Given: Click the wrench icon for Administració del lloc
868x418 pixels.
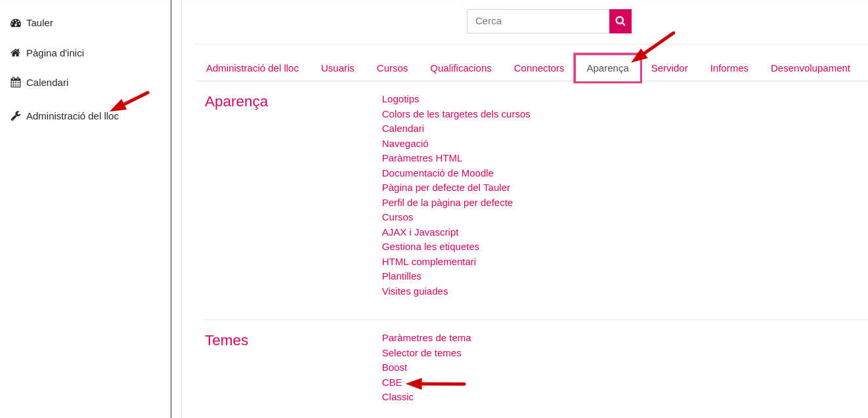Looking at the screenshot, I should (16, 115).
